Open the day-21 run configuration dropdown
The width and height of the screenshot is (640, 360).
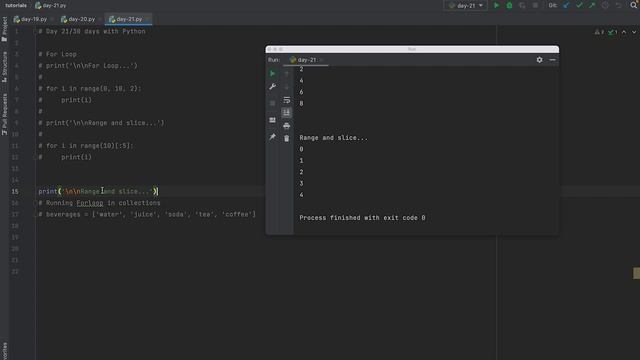coord(465,5)
